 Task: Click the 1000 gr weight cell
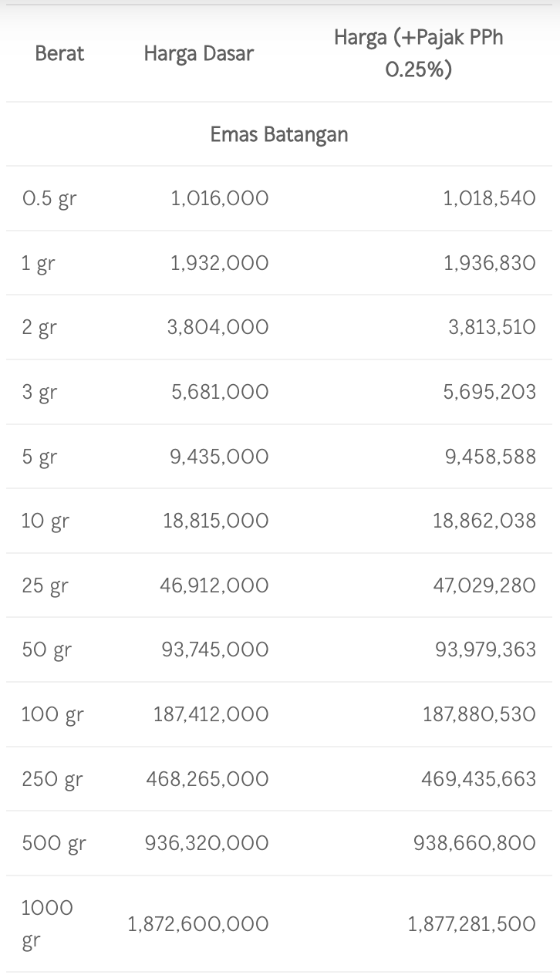[x=47, y=923]
